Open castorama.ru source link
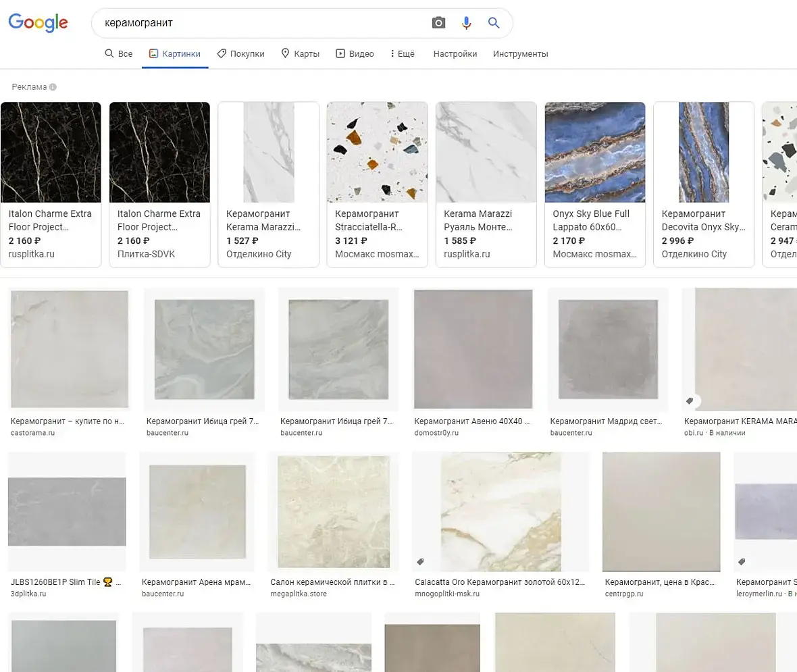 (x=32, y=433)
